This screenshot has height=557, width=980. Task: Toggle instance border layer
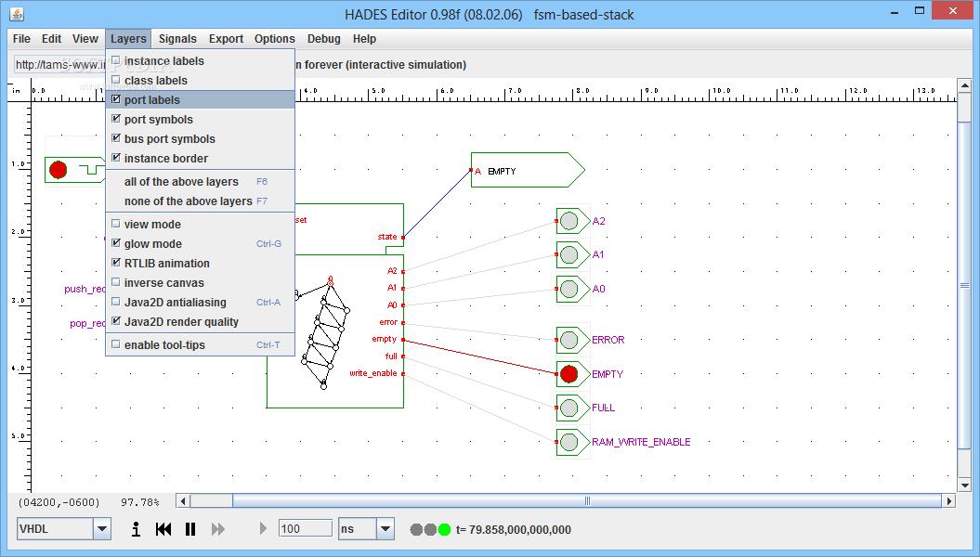tap(200, 158)
